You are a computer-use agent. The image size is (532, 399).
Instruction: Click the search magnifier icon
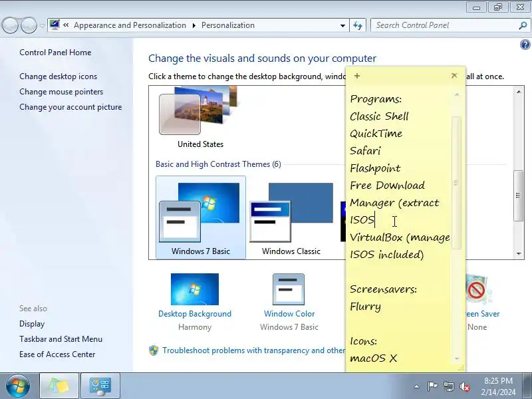pos(523,25)
